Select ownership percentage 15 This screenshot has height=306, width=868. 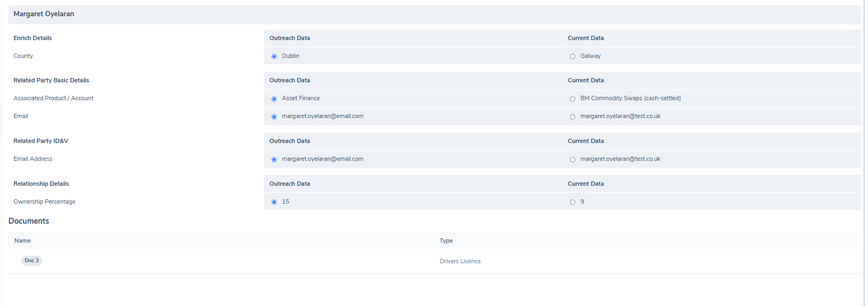pyautogui.click(x=274, y=202)
